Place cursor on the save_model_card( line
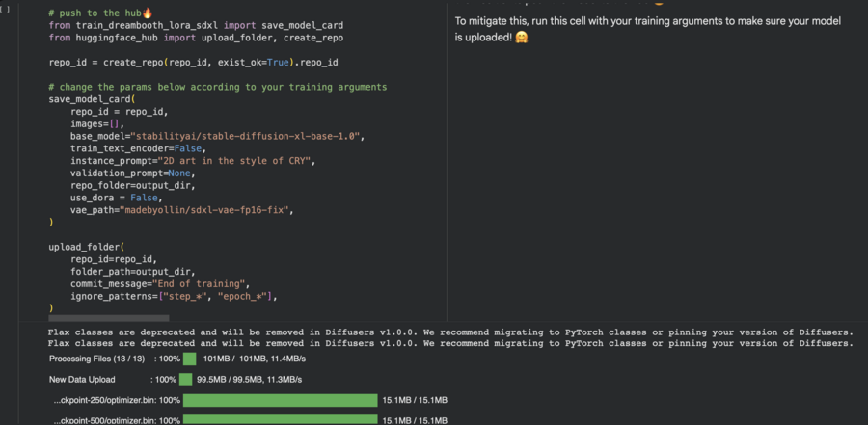The image size is (868, 425). point(92,99)
